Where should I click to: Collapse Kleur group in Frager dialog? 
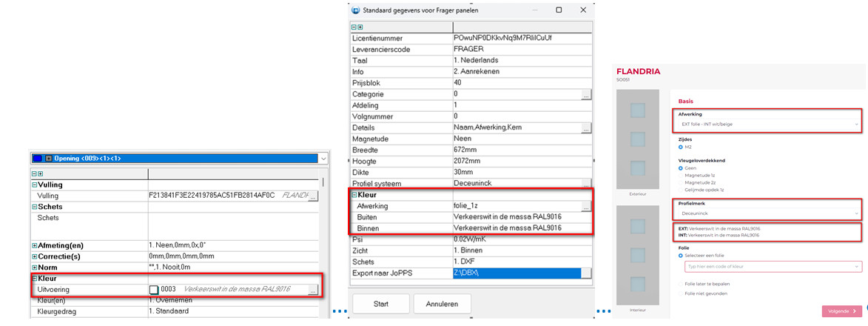click(355, 195)
